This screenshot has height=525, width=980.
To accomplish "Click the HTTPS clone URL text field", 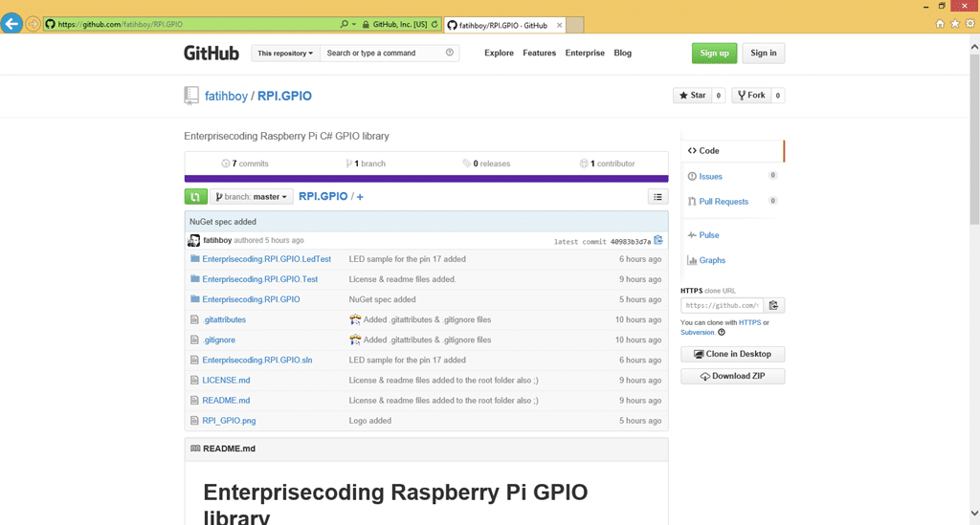I will coord(722,305).
